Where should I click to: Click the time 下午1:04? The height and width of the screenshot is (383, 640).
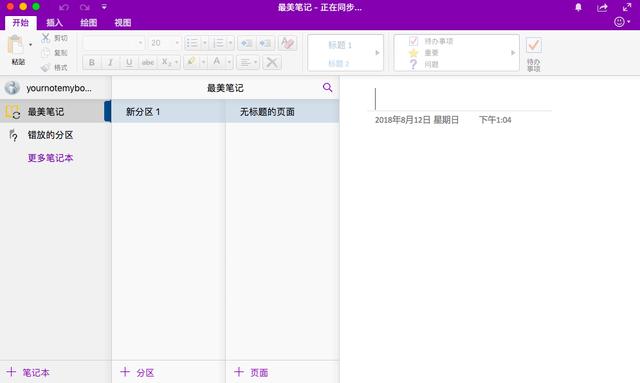495,120
